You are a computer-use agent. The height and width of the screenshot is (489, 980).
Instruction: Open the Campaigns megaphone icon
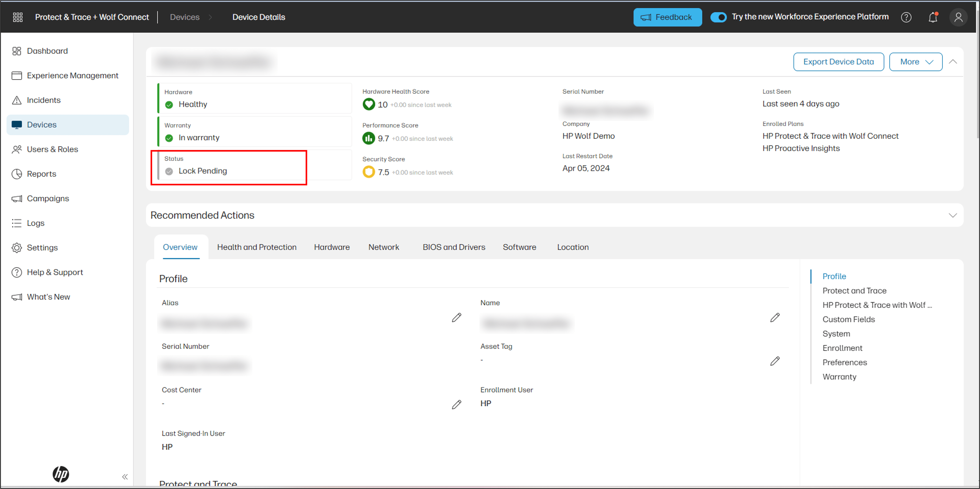[x=17, y=198]
